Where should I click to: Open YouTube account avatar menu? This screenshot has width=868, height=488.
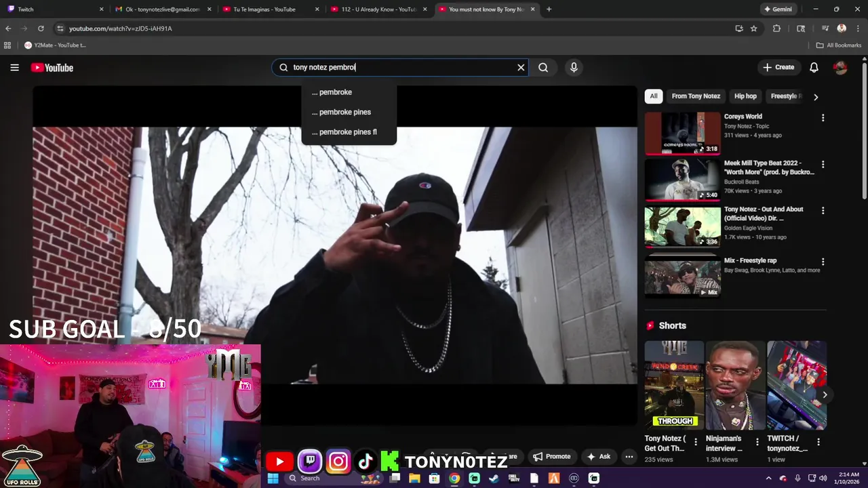coord(840,67)
